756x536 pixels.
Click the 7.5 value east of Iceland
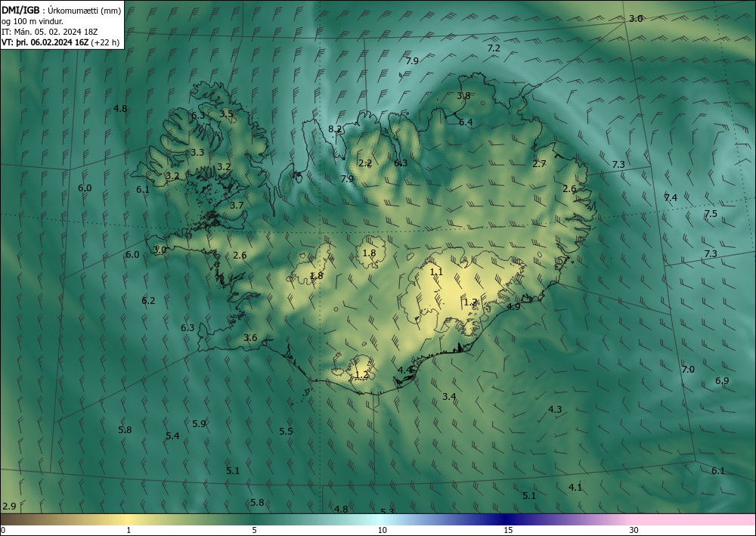coord(711,214)
